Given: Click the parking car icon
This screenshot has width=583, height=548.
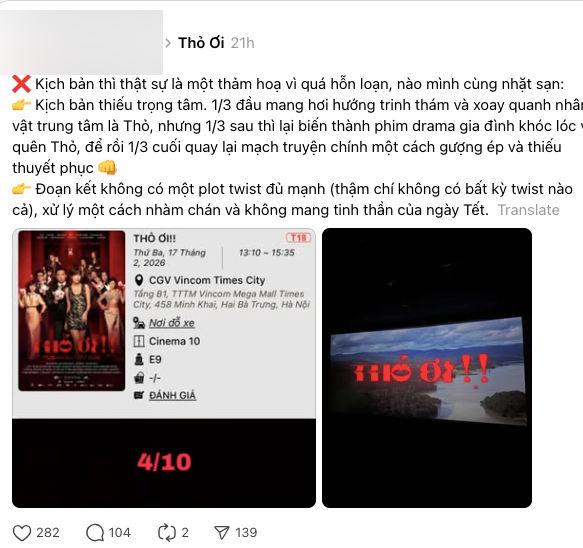Looking at the screenshot, I should (139, 323).
